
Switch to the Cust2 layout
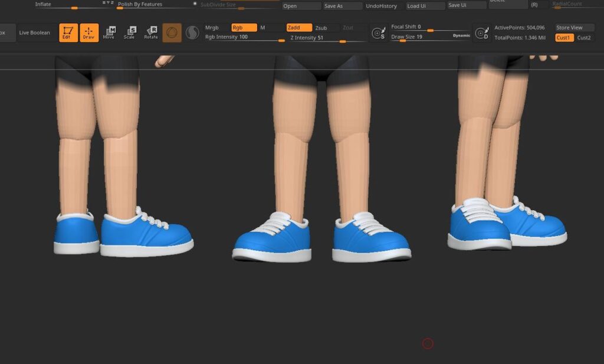click(584, 38)
